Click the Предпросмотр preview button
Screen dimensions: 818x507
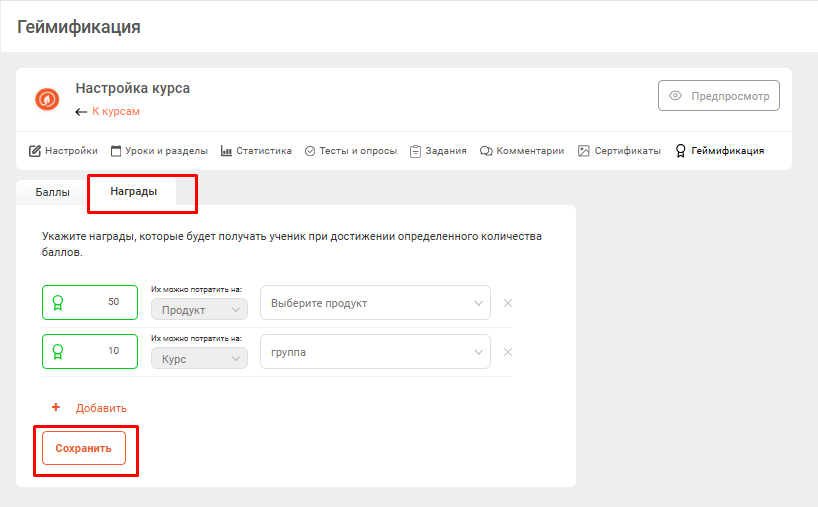718,96
